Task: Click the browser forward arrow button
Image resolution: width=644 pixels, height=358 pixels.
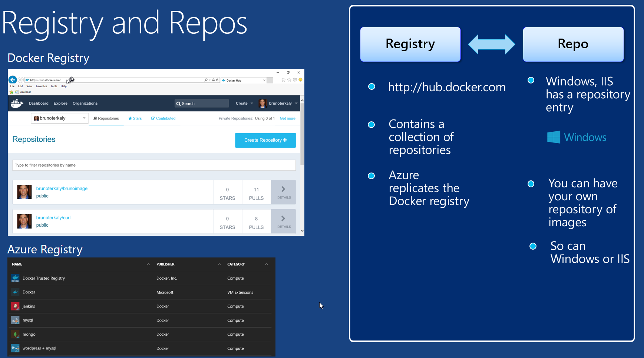Action: point(21,80)
